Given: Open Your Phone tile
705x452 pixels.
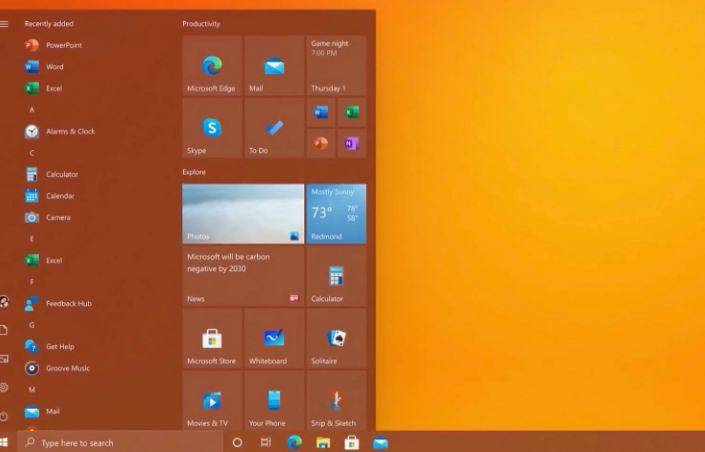Looking at the screenshot, I should tap(274, 400).
